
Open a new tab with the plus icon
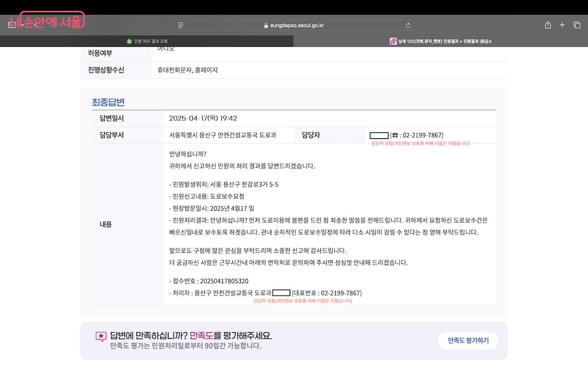pos(562,25)
